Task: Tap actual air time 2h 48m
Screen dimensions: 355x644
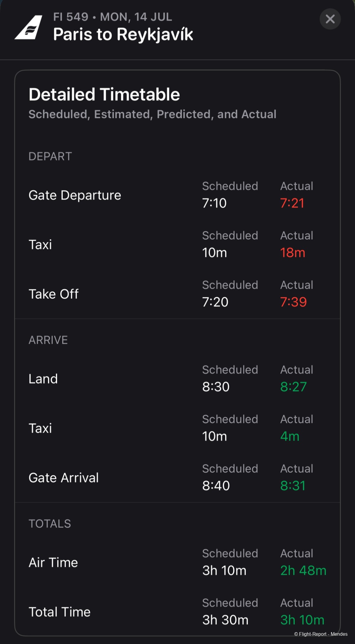Action: 303,571
